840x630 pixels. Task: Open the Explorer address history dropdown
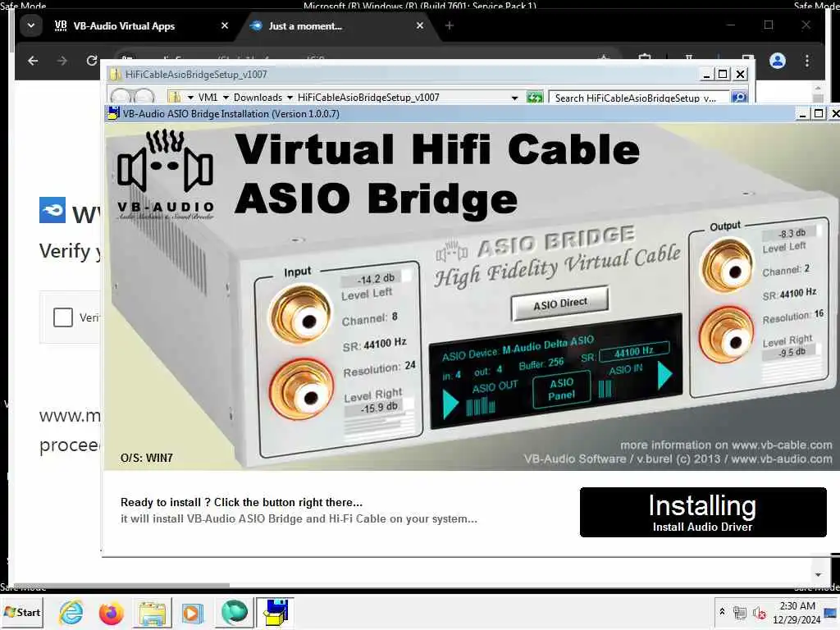pyautogui.click(x=514, y=98)
